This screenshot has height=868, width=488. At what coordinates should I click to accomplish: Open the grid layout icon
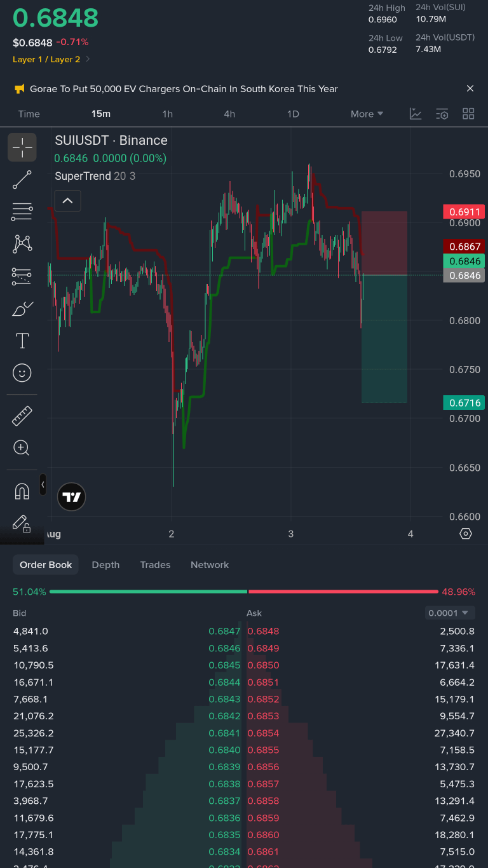pyautogui.click(x=468, y=114)
